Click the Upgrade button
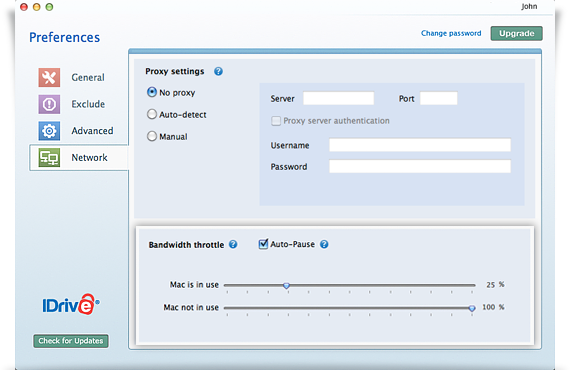Screen dimensions: 570x370 tap(517, 33)
